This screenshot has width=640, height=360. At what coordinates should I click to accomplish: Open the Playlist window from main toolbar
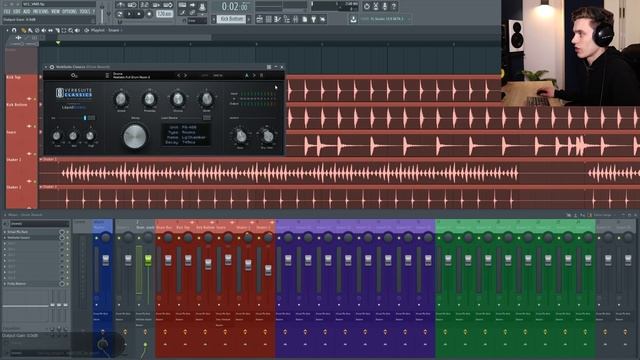tap(260, 19)
